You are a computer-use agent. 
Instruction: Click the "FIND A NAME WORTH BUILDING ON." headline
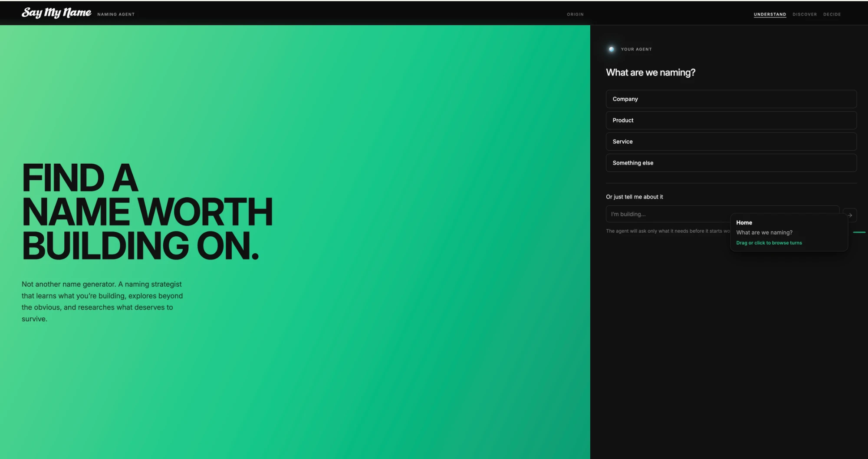(x=148, y=211)
